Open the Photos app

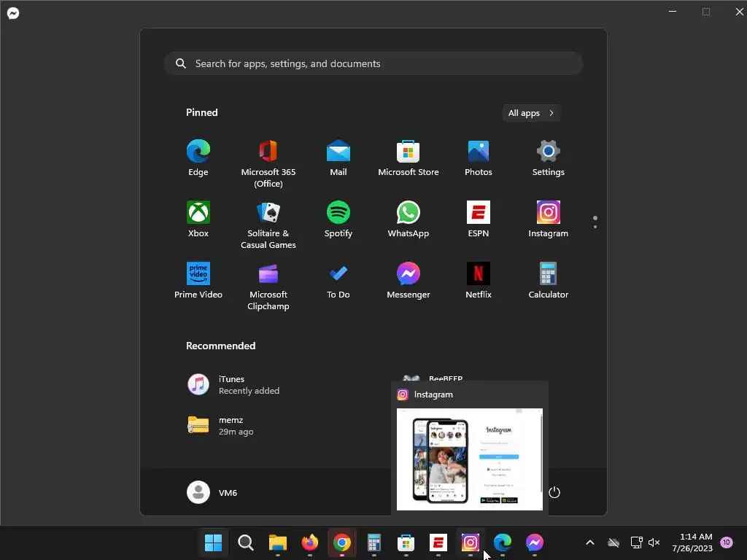click(479, 158)
